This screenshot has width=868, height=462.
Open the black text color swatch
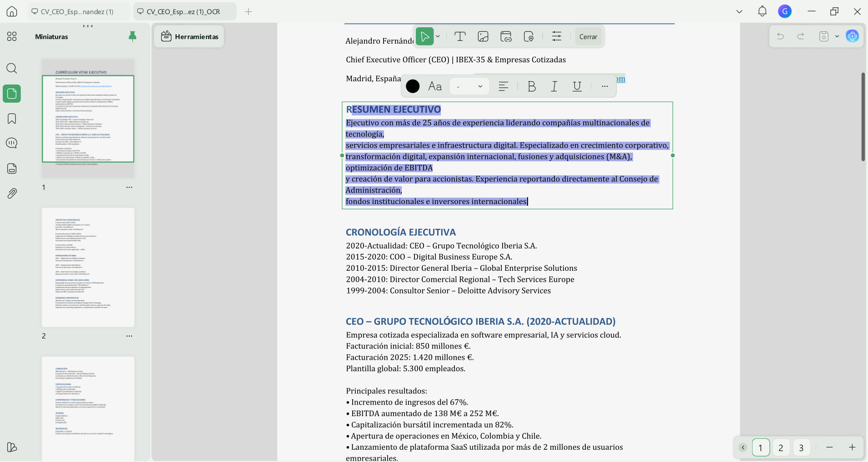click(x=413, y=86)
